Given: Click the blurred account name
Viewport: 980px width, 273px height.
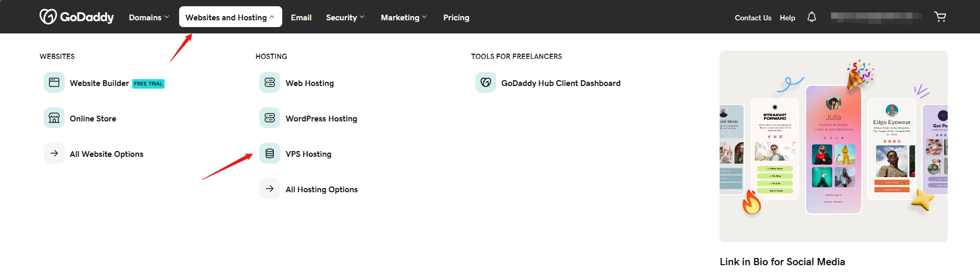Looking at the screenshot, I should [876, 17].
